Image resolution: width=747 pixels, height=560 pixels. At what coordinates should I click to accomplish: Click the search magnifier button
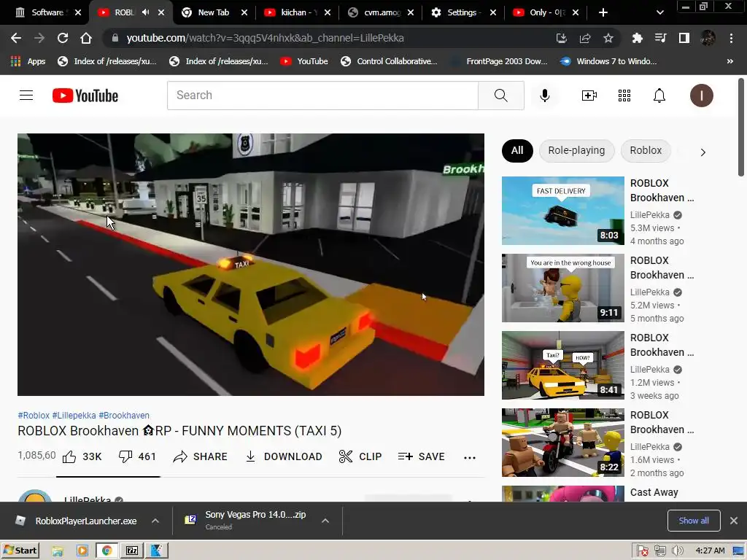[500, 96]
